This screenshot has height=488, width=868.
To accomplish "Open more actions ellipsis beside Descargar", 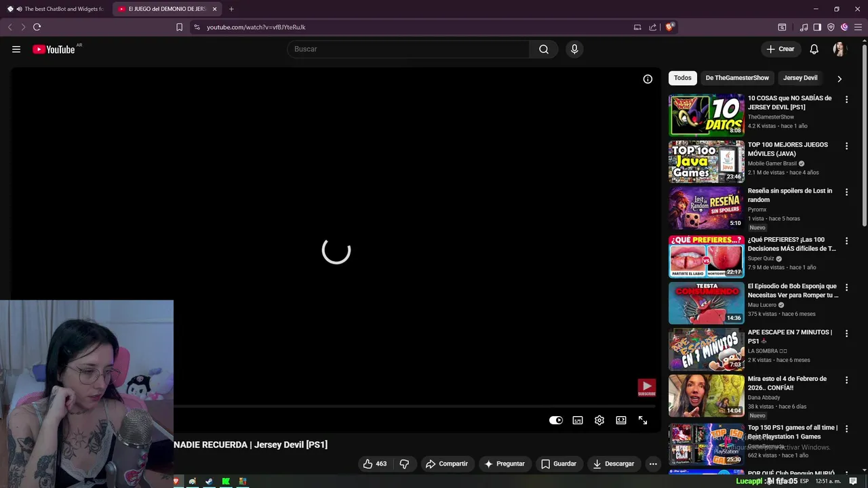I will click(x=653, y=464).
